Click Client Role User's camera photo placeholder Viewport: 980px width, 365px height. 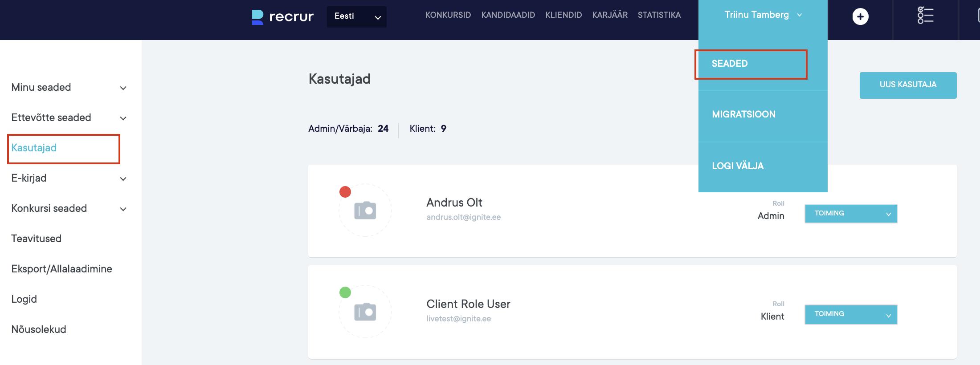click(x=365, y=312)
